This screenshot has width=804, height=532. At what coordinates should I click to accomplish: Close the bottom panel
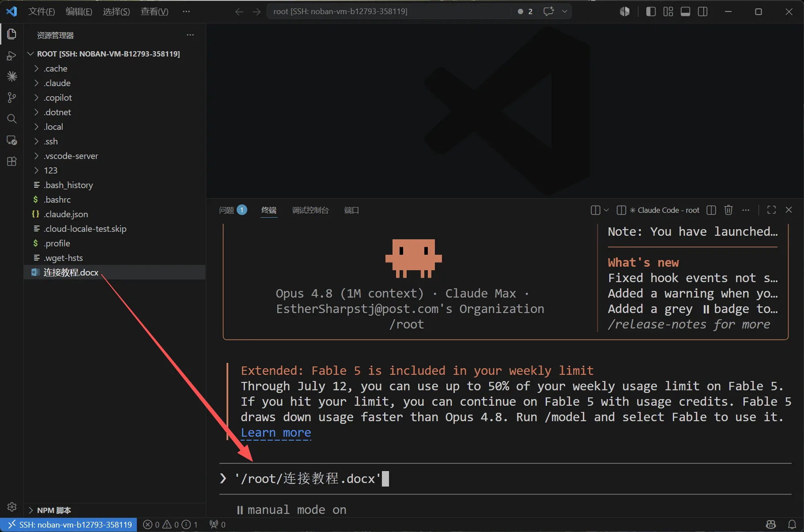(789, 210)
